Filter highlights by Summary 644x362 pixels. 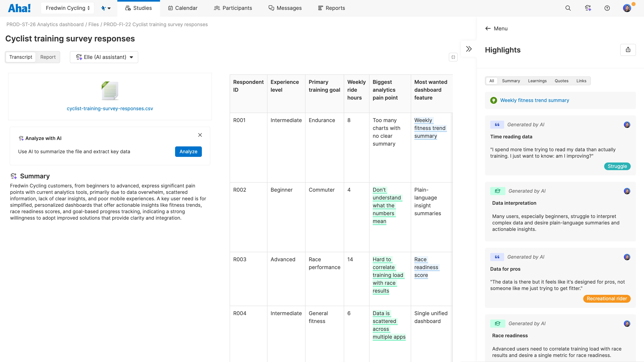[511, 81]
